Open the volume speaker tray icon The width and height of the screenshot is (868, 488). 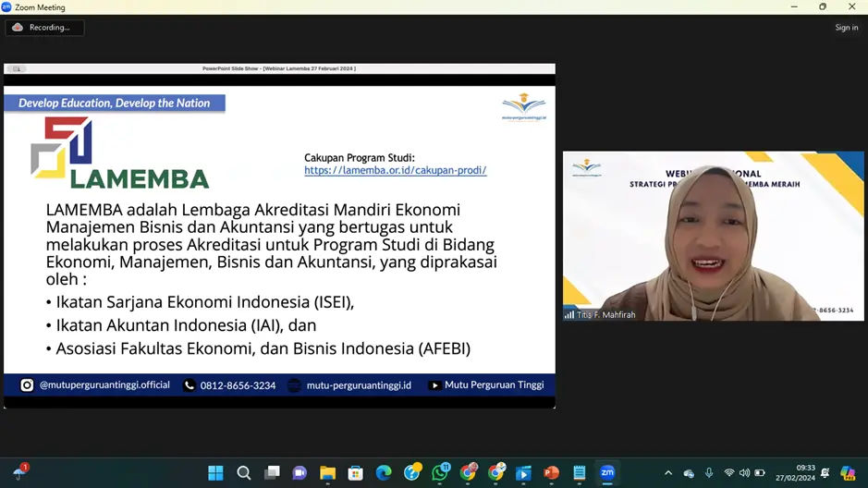coord(744,472)
